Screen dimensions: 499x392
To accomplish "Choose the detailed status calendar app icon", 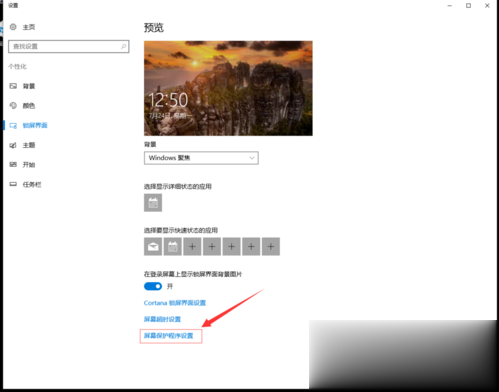I will coord(153,203).
